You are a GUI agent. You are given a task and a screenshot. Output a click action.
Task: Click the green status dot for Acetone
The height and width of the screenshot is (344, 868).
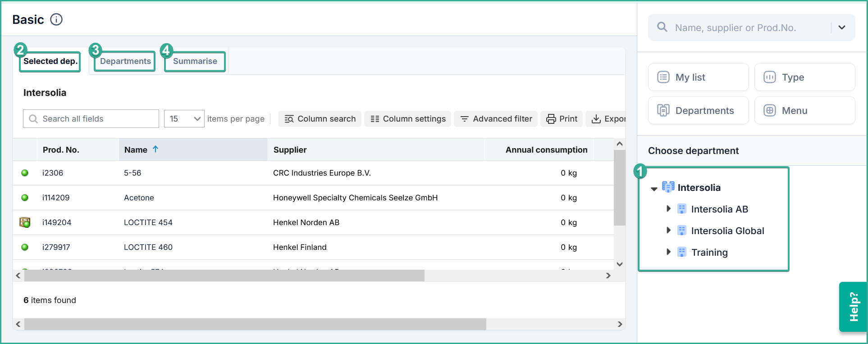25,198
